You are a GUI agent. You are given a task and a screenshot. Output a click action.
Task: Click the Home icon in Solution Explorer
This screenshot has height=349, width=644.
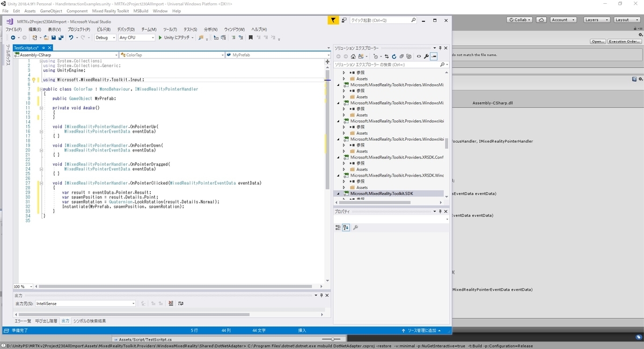tap(353, 56)
